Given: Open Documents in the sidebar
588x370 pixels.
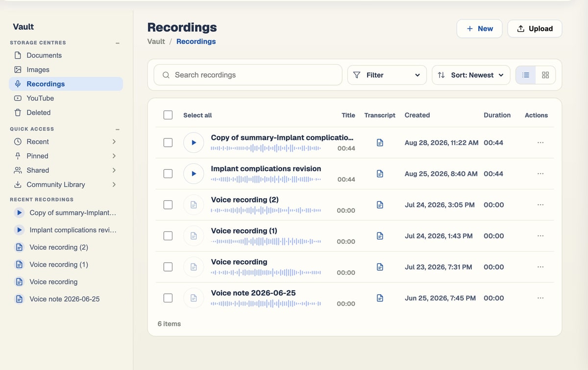Looking at the screenshot, I should pos(66,55).
